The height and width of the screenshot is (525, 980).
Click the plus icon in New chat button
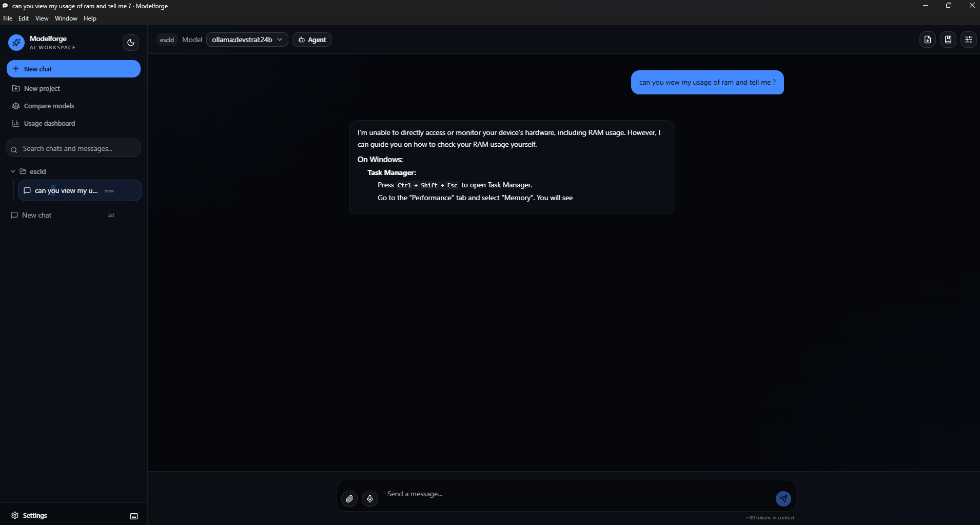coord(16,69)
